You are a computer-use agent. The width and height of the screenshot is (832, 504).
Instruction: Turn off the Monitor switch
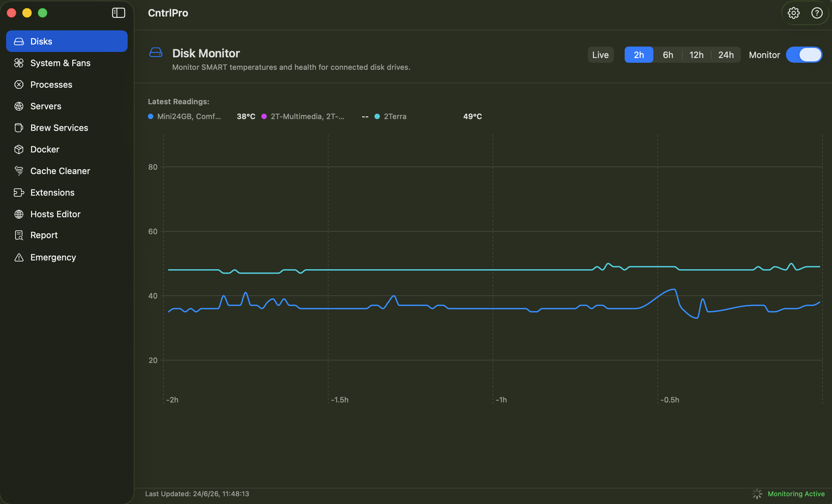point(804,55)
